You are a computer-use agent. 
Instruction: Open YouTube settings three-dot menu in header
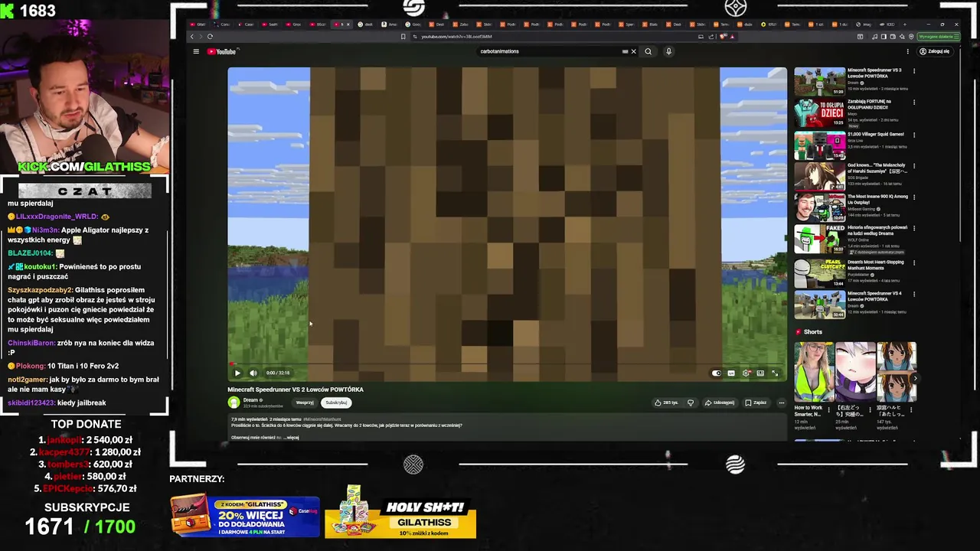pos(908,51)
